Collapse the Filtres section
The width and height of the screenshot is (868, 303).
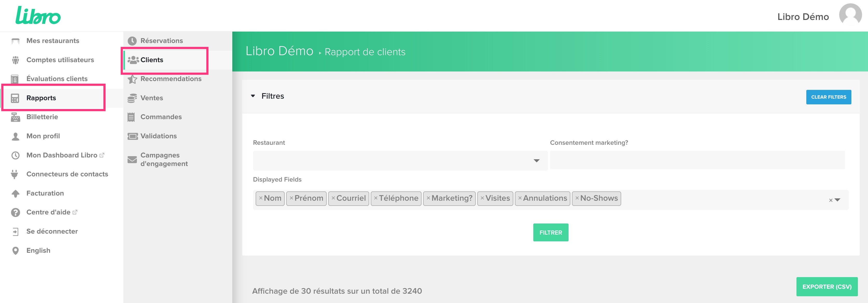253,96
